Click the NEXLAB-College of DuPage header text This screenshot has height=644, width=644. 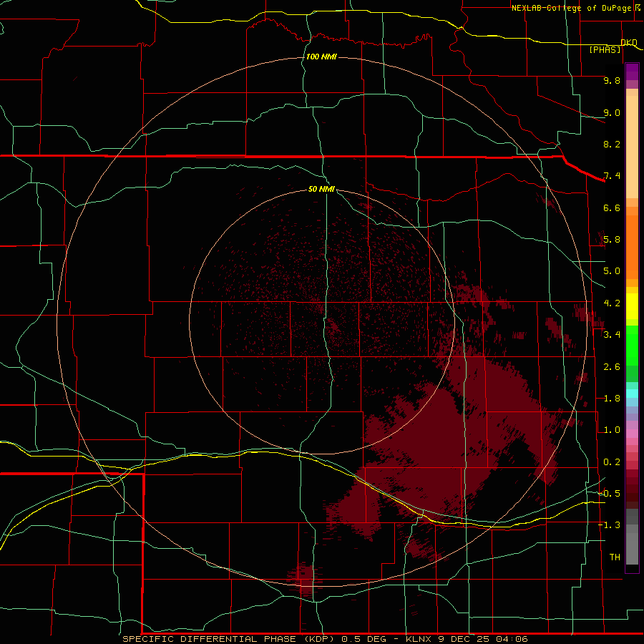(x=572, y=8)
